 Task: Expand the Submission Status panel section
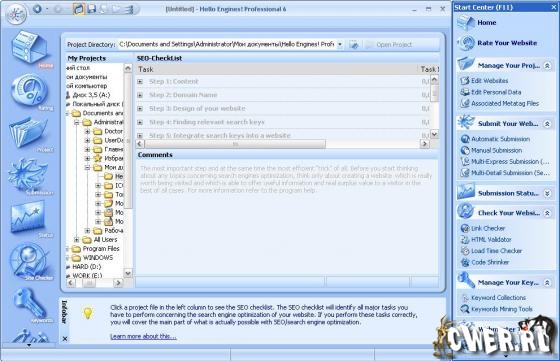(547, 193)
